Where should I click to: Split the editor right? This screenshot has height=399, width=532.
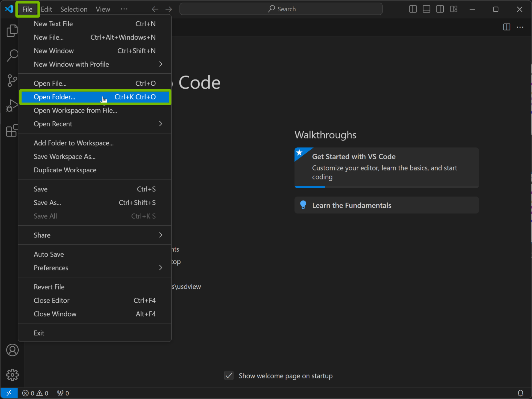(x=506, y=27)
